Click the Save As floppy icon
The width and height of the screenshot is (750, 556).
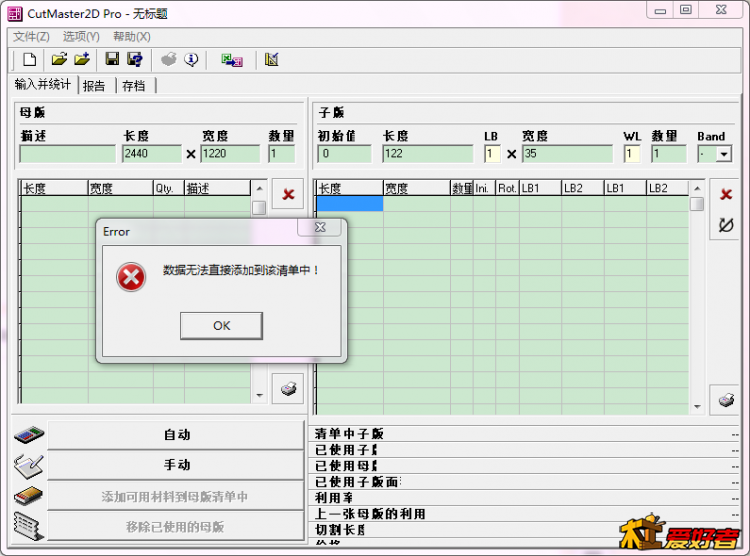coord(135,59)
